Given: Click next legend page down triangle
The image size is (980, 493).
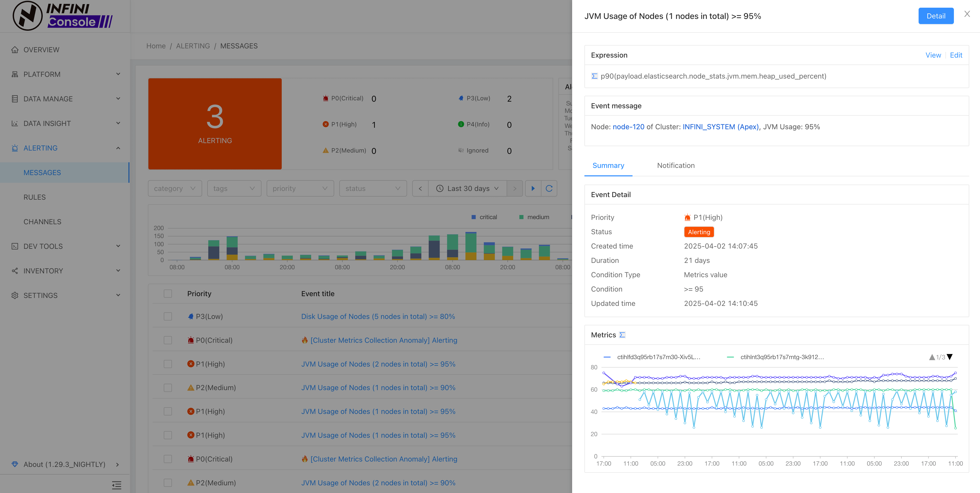Looking at the screenshot, I should [x=950, y=357].
